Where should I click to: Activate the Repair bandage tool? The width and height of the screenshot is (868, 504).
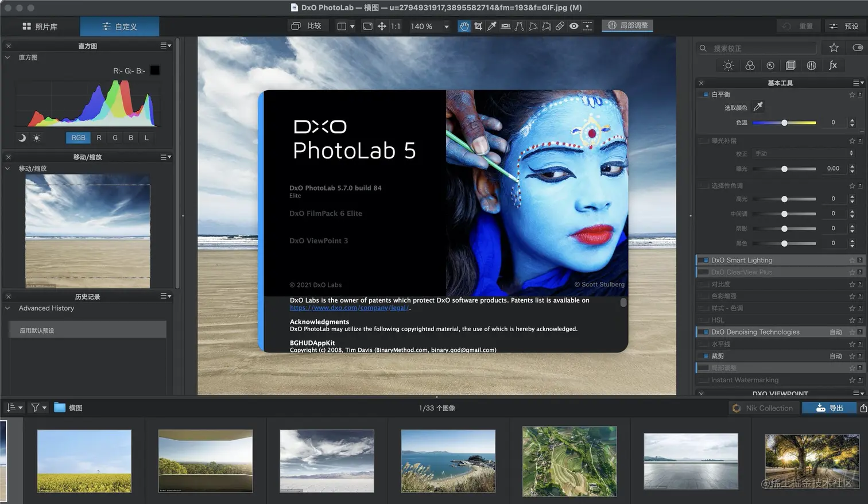tap(560, 26)
